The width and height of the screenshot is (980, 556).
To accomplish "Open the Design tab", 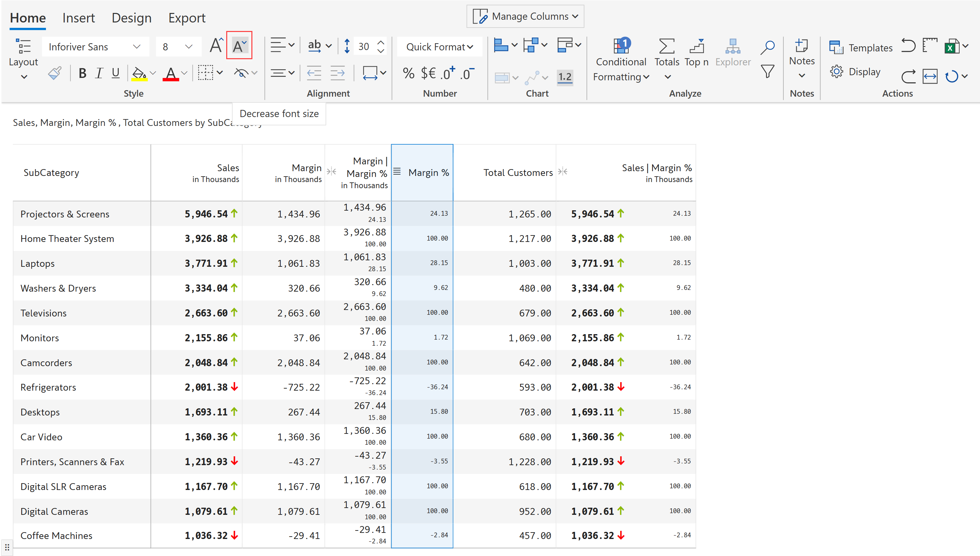I will pos(131,18).
